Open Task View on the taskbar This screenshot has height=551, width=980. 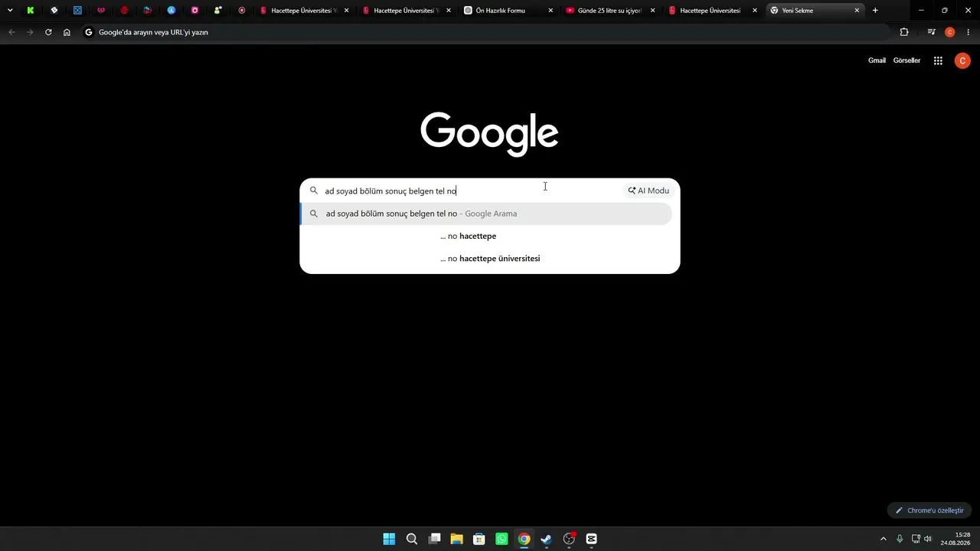(434, 539)
